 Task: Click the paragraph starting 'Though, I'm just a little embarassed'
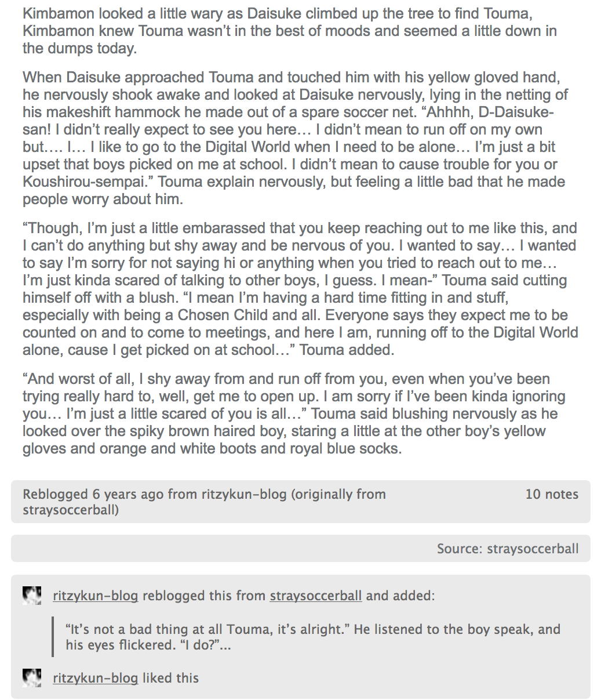[x=300, y=289]
